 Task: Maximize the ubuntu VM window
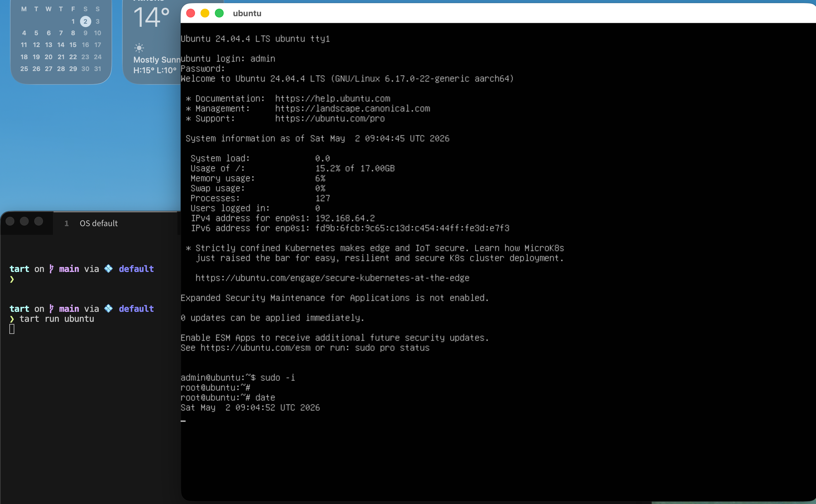[219, 13]
